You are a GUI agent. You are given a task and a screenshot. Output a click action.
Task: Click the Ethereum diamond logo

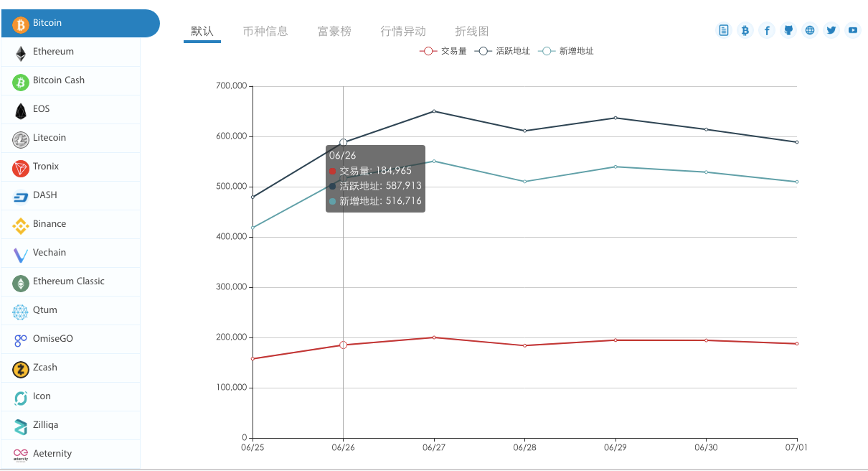21,54
